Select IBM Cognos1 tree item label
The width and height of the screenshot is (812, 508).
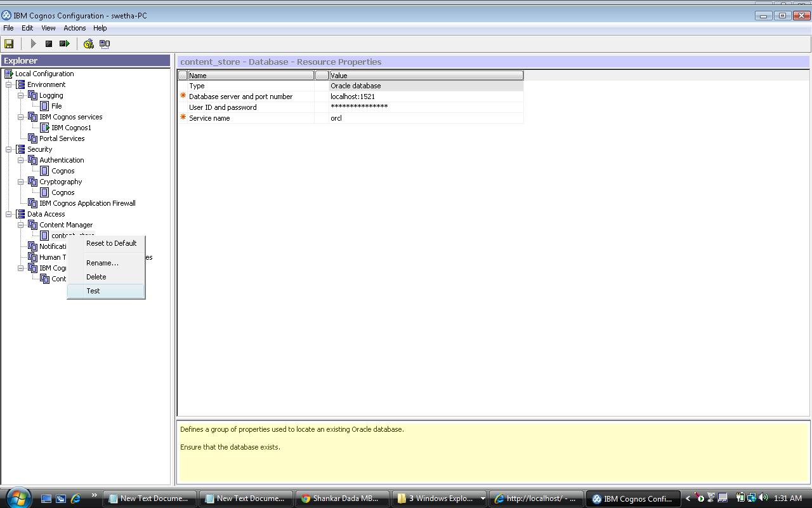[x=71, y=128]
